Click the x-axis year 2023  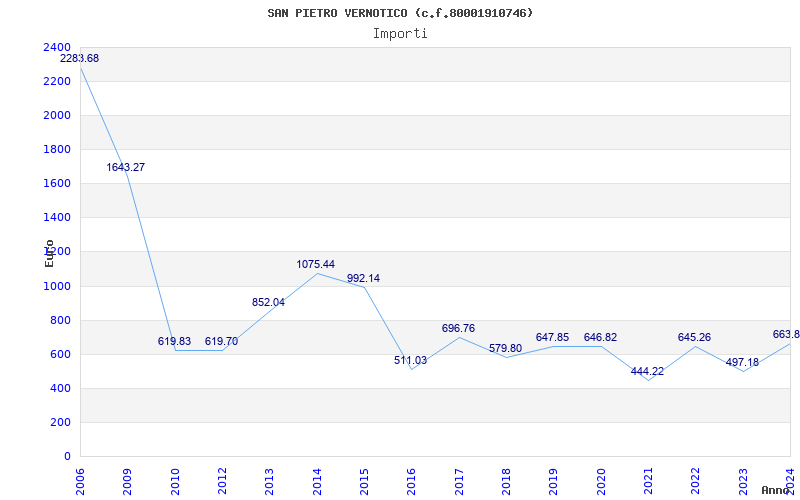click(743, 482)
